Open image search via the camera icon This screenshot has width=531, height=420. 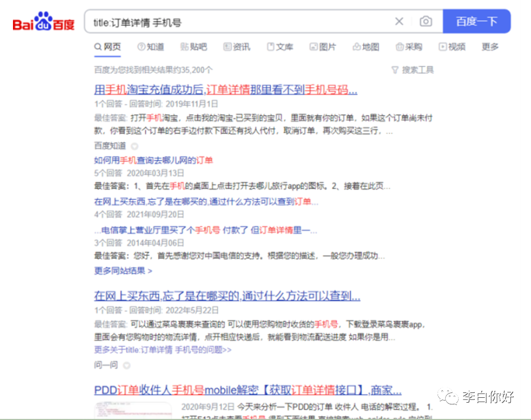click(426, 22)
